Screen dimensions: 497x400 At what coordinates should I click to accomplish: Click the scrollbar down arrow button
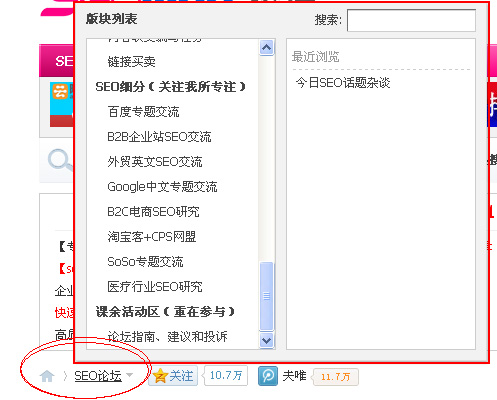[266, 340]
